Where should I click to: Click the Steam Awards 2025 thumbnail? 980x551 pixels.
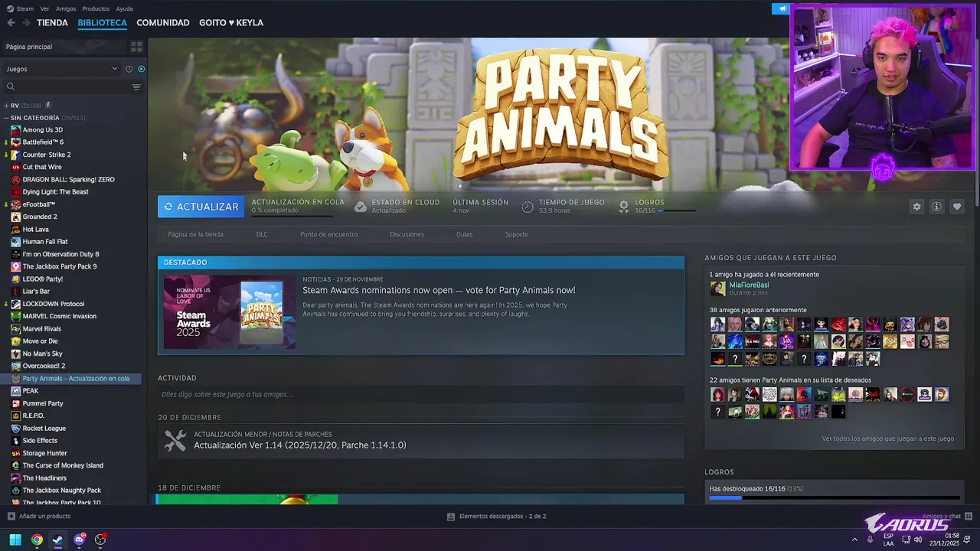(230, 312)
